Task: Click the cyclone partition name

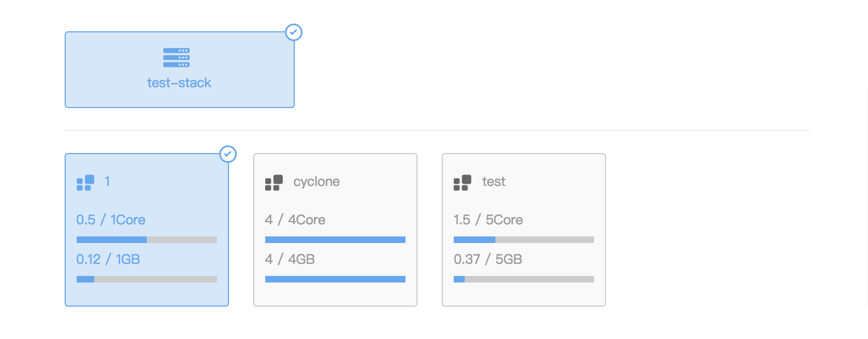Action: coord(316,182)
